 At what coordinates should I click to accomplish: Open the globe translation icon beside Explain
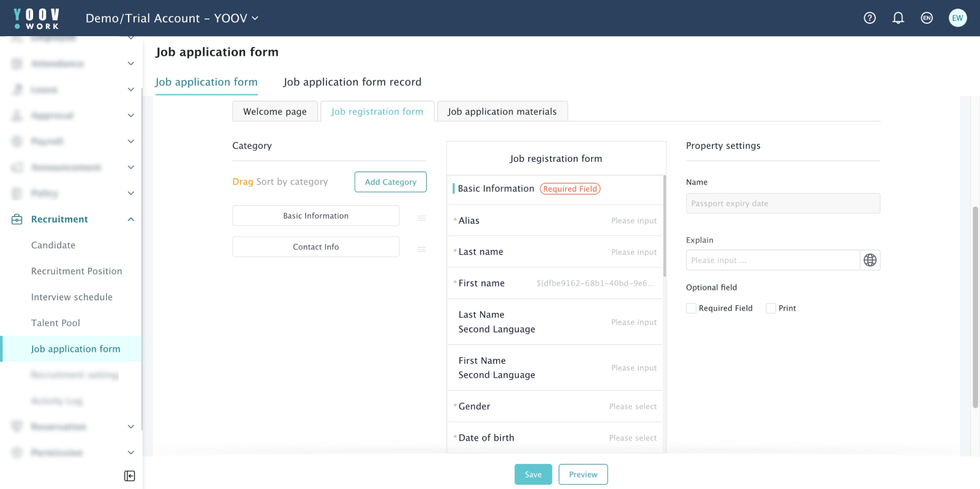tap(870, 260)
